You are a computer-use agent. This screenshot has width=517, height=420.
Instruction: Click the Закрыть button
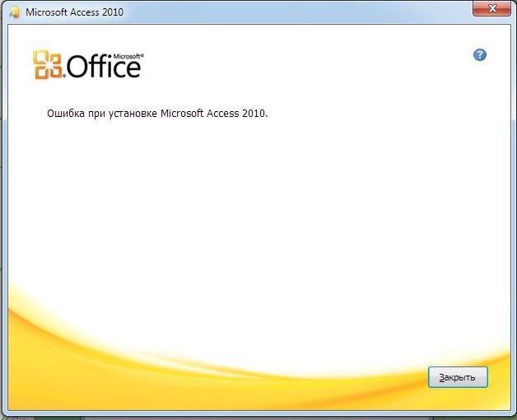458,377
